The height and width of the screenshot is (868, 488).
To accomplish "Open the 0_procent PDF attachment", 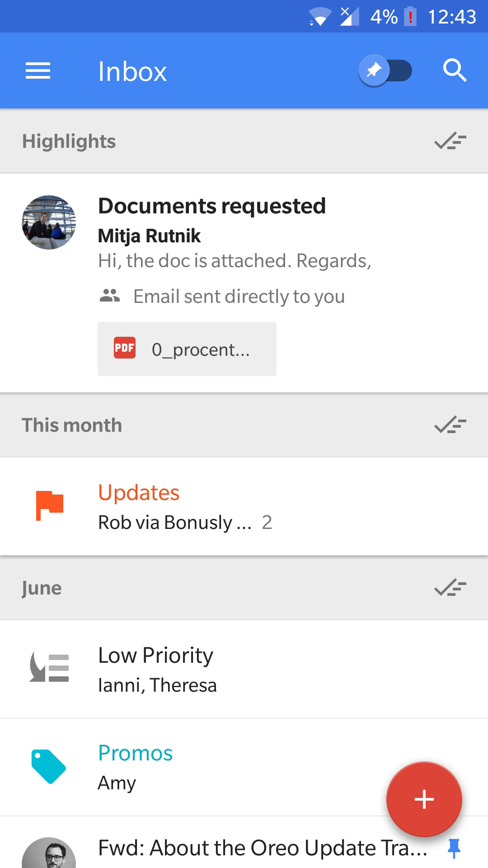I will (187, 349).
